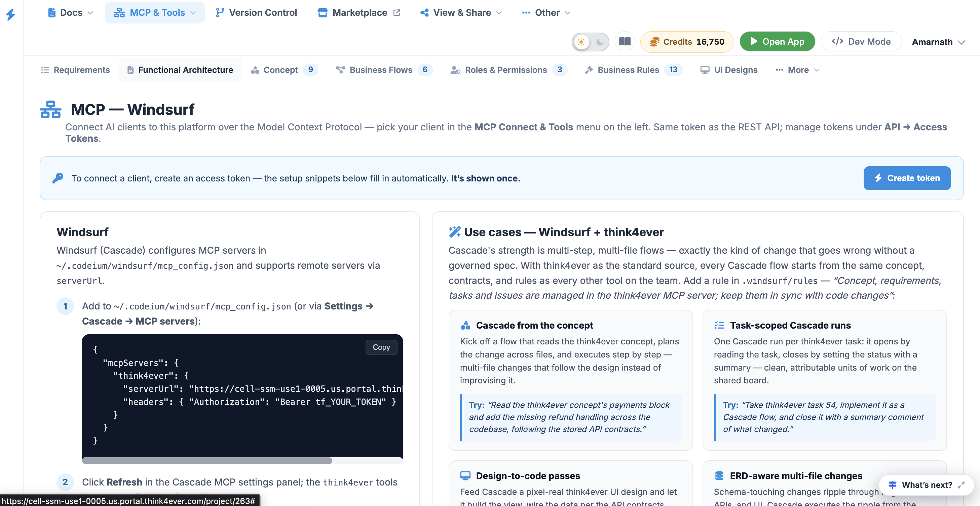Click the Cascade from the concept icon

465,326
